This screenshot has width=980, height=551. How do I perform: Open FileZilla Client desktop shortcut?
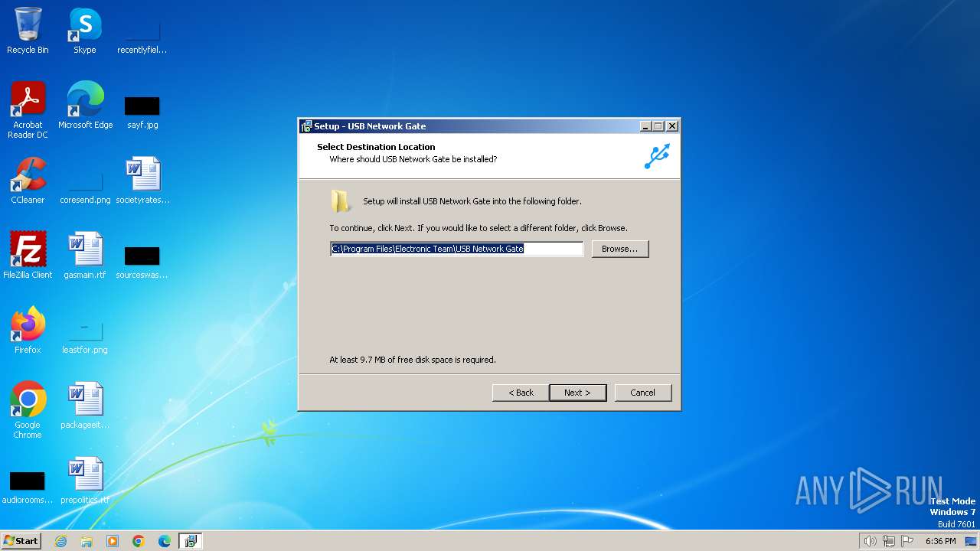tap(28, 256)
